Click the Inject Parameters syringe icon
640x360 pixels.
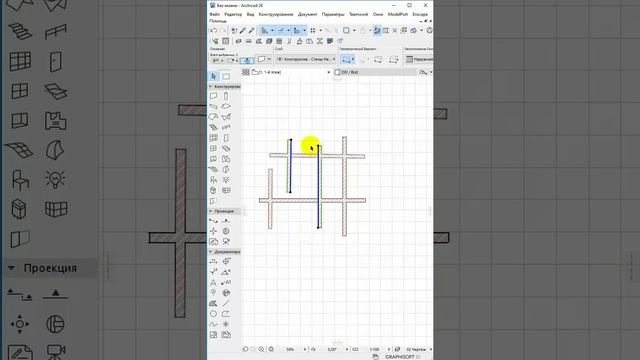(x=251, y=31)
